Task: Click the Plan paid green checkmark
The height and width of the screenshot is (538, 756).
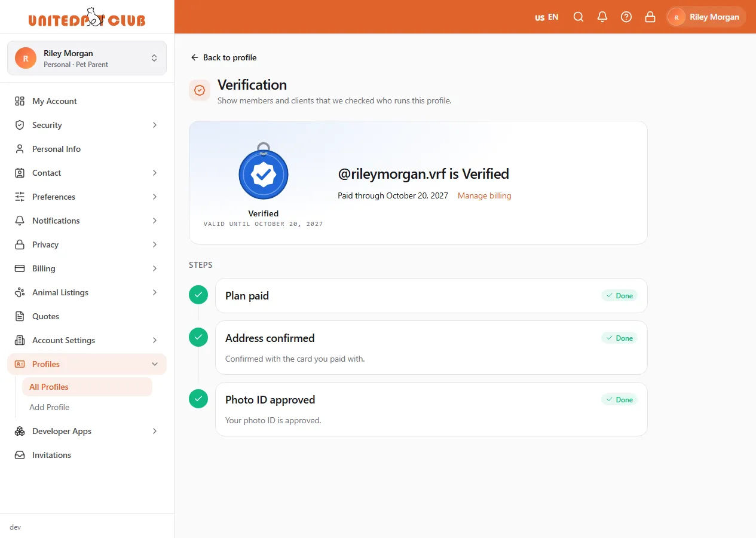Action: pos(198,295)
